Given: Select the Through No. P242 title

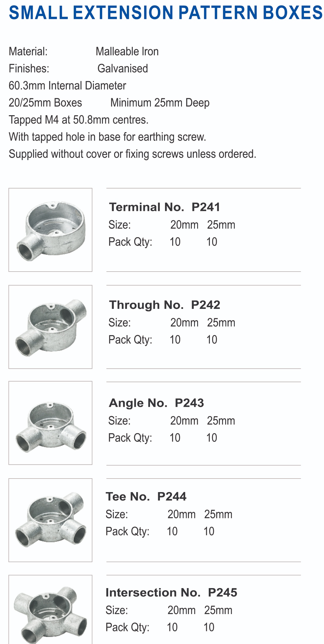Looking at the screenshot, I should 165,305.
